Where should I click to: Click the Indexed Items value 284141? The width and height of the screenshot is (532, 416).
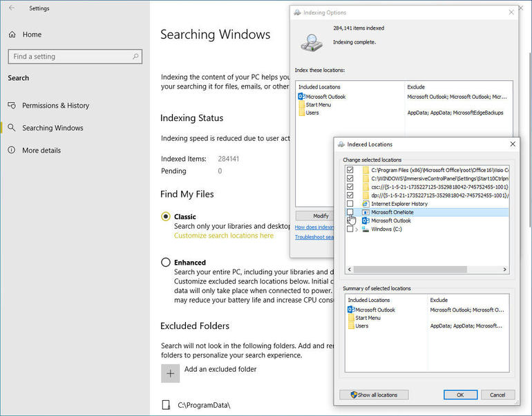tap(228, 159)
